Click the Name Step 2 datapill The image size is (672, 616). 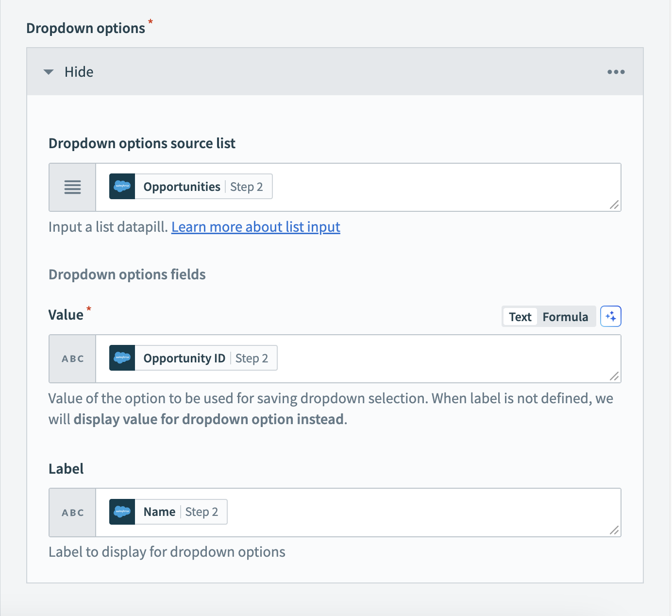[x=167, y=512]
